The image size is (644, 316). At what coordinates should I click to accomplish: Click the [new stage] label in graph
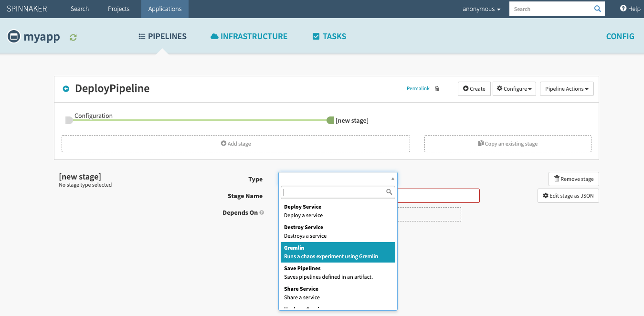point(352,120)
